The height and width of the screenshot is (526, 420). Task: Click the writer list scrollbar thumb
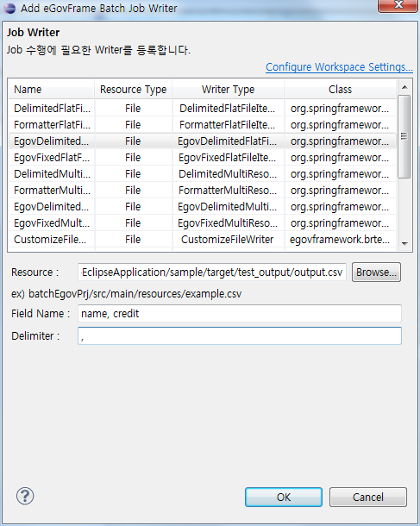point(404,136)
